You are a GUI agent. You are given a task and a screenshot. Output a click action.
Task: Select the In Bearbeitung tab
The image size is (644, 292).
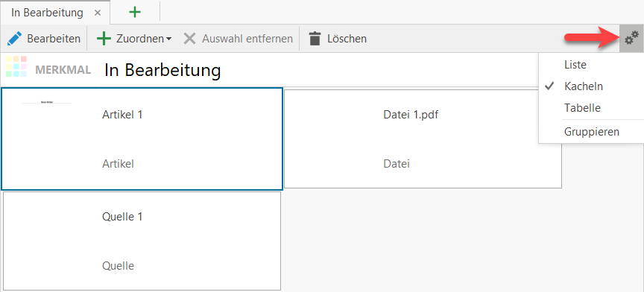(47, 13)
